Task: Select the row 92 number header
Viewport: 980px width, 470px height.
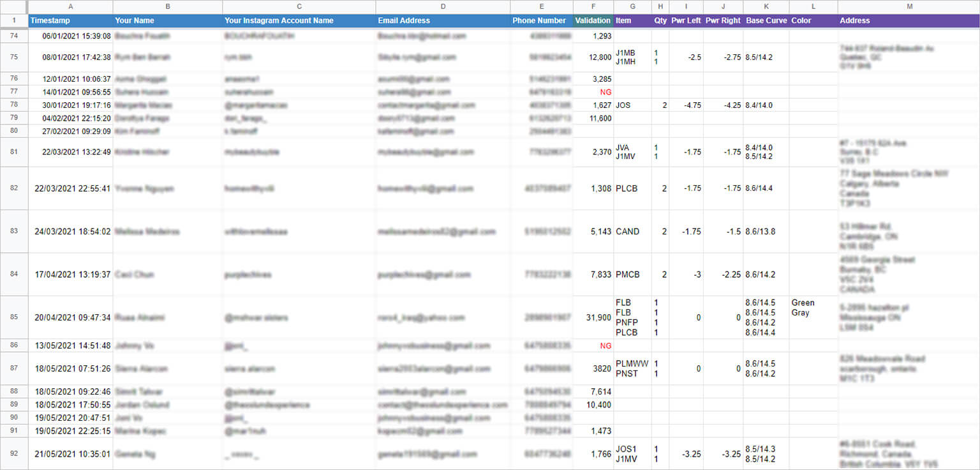Action: click(14, 454)
